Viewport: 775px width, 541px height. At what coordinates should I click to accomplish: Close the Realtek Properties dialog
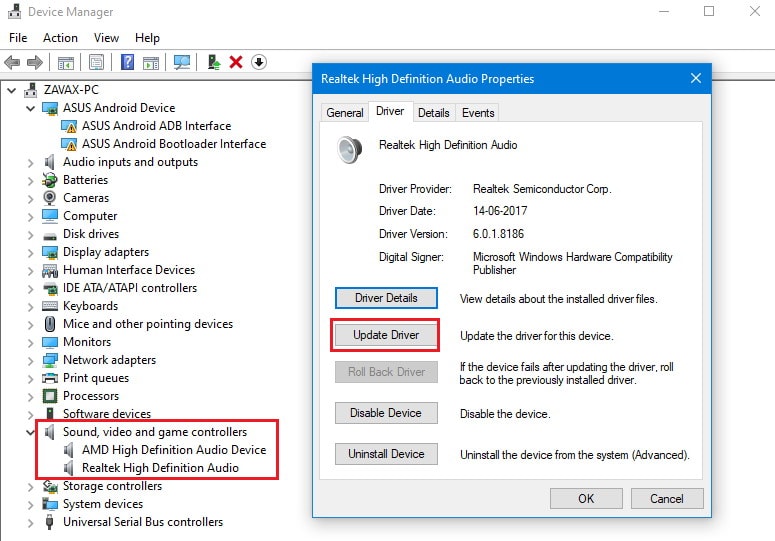tap(696, 78)
